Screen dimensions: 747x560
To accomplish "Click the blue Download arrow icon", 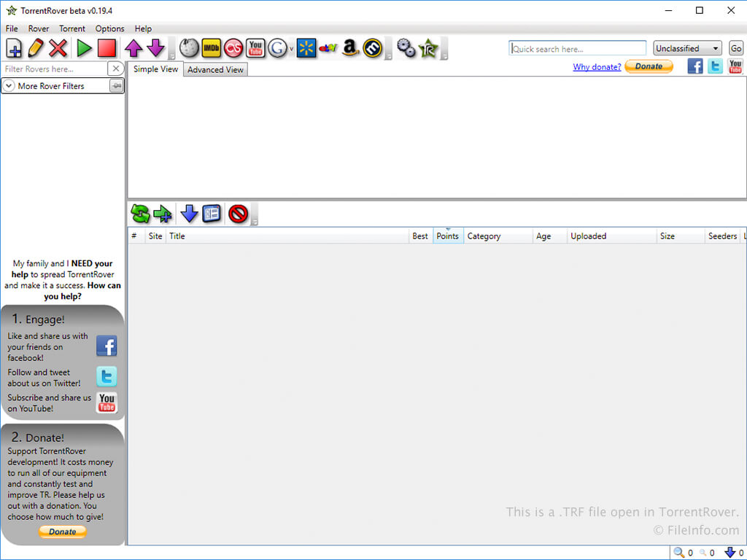I will 189,214.
